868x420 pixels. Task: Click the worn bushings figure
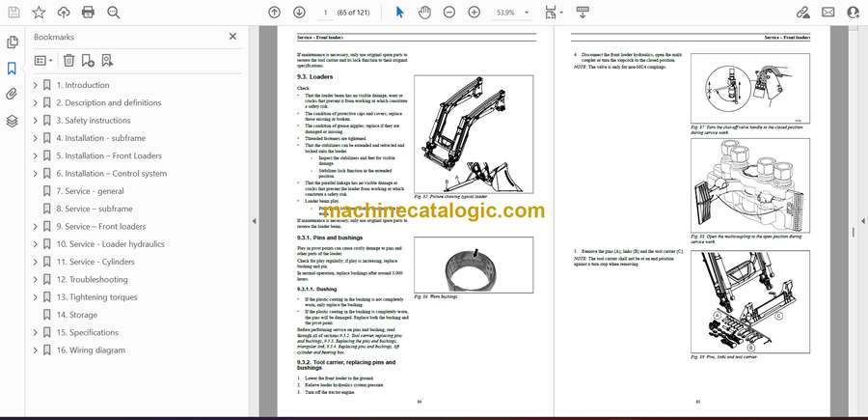tap(474, 265)
